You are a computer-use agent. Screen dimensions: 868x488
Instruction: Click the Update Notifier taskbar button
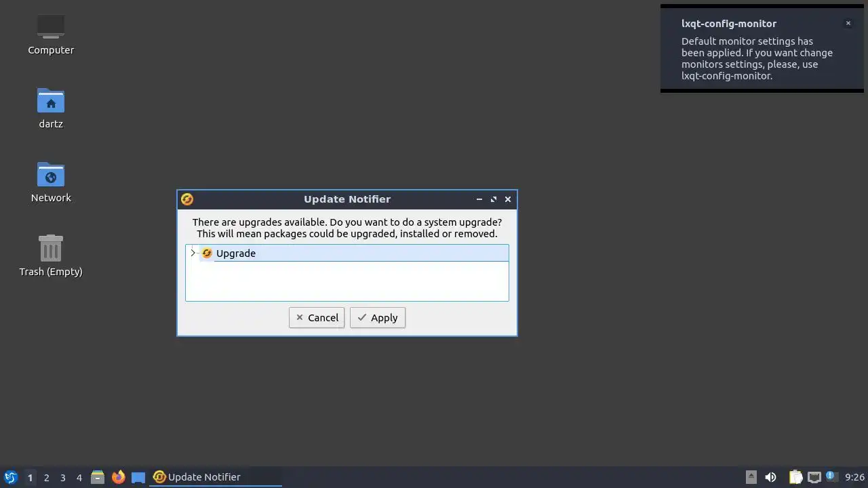(216, 477)
